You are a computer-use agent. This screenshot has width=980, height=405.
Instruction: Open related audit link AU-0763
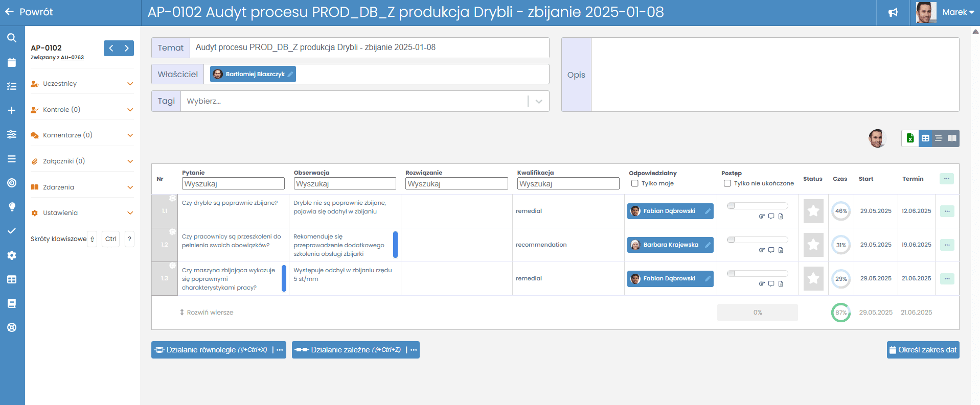[x=72, y=58]
